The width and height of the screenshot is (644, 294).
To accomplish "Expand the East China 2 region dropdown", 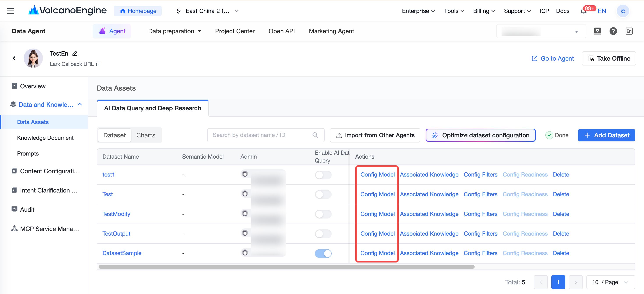I will [x=207, y=11].
